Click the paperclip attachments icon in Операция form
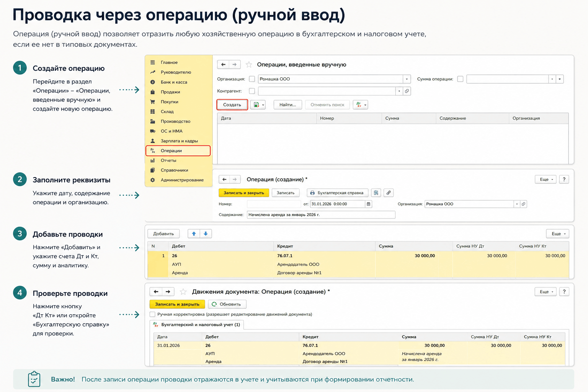This screenshot has width=588, height=392. pyautogui.click(x=389, y=193)
